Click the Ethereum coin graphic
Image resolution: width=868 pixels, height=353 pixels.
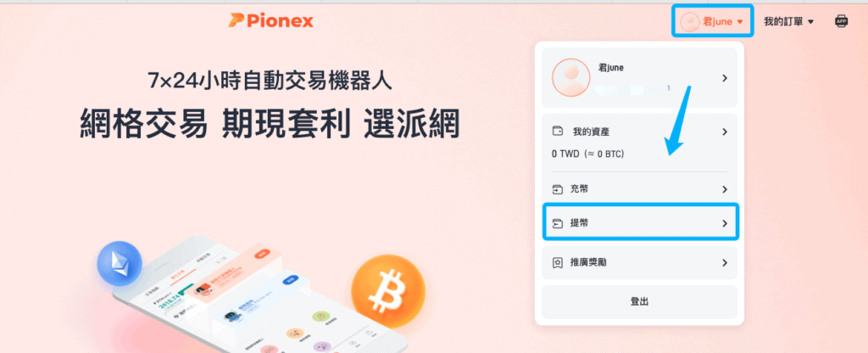coord(120,263)
